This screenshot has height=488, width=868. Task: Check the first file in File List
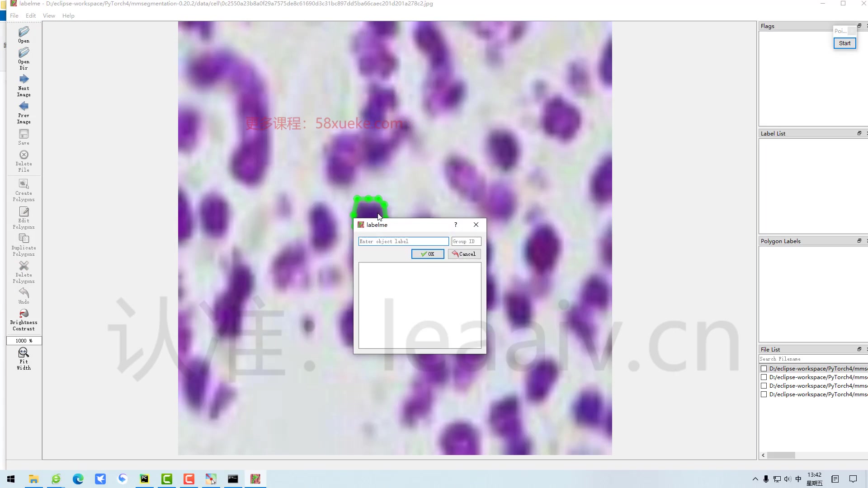point(764,369)
